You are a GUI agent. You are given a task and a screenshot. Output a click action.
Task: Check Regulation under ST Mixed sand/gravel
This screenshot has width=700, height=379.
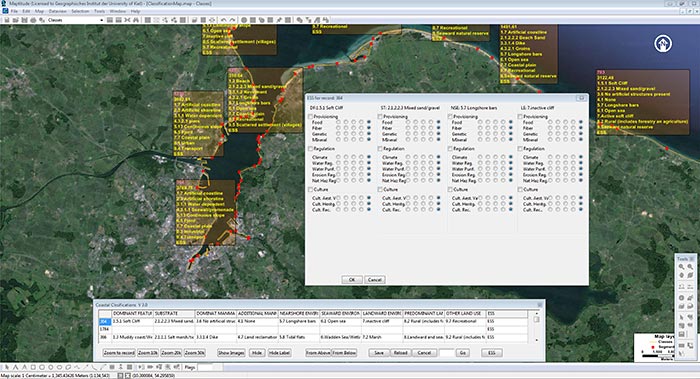380,148
